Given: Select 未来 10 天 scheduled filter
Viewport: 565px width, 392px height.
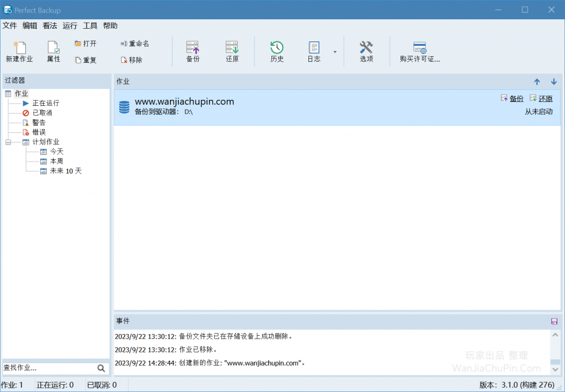Looking at the screenshot, I should click(66, 171).
